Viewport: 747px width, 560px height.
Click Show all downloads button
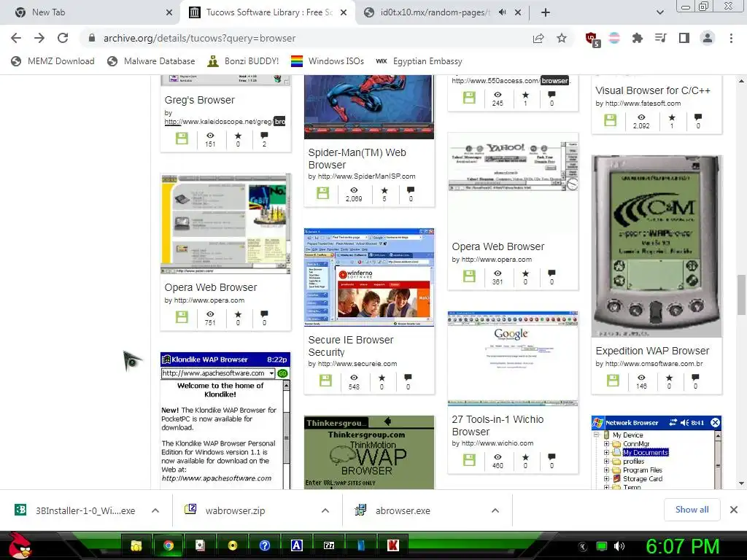[x=692, y=510]
